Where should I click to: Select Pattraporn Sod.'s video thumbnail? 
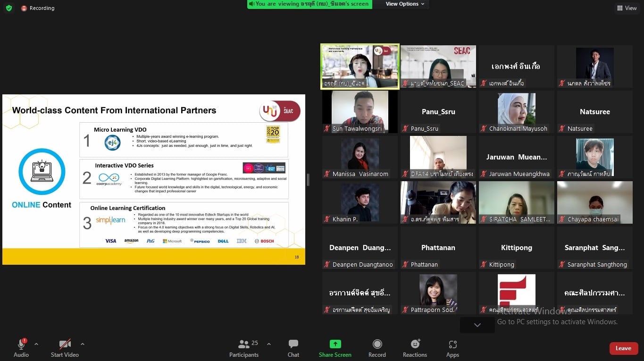point(438,293)
